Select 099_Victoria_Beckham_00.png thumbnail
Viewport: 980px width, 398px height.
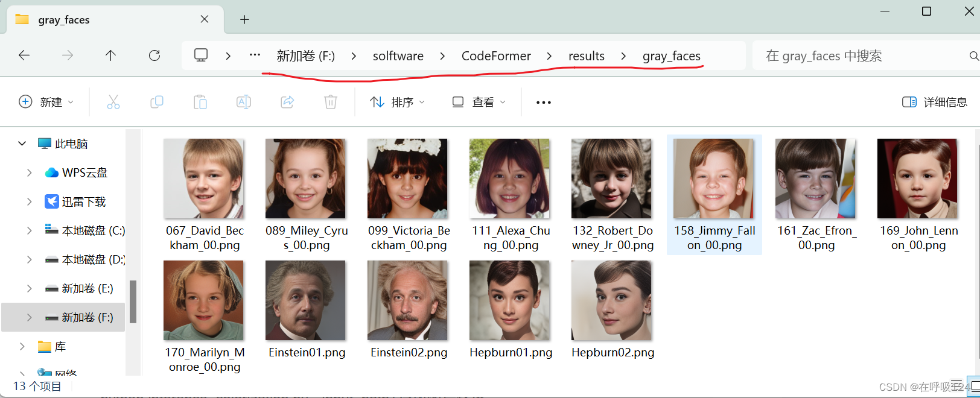point(407,178)
